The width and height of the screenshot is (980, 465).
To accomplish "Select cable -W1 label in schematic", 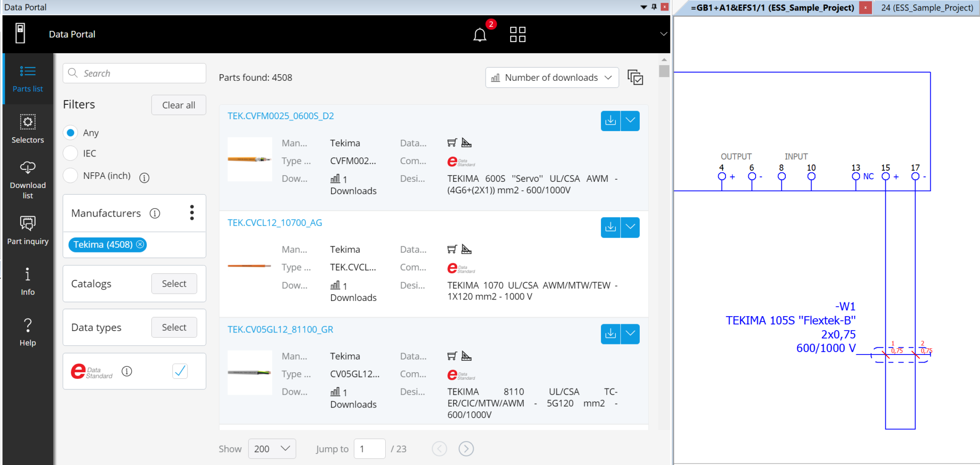I will [x=846, y=307].
